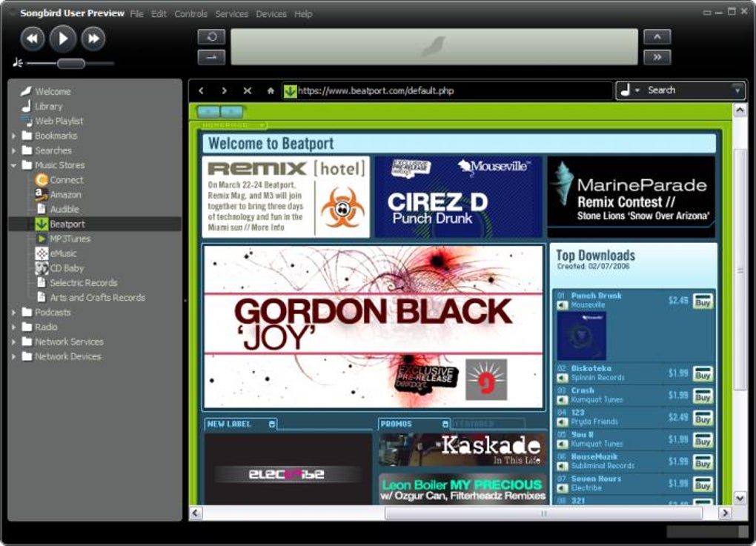The image size is (756, 546).
Task: Go to the home page
Action: 271,90
